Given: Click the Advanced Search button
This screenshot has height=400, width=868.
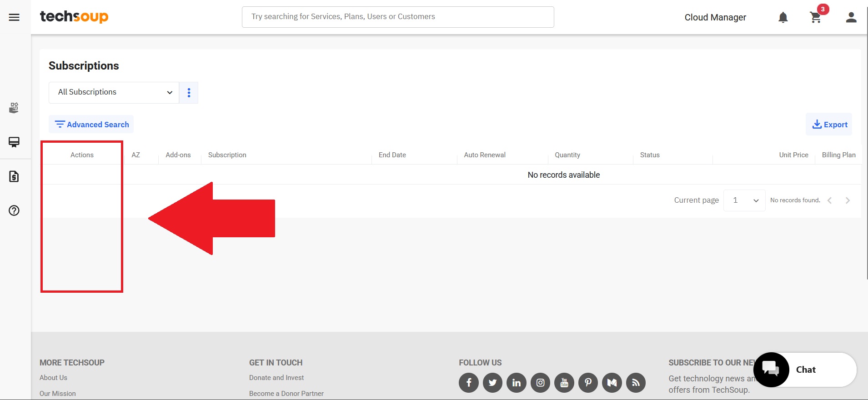Looking at the screenshot, I should click(x=91, y=124).
